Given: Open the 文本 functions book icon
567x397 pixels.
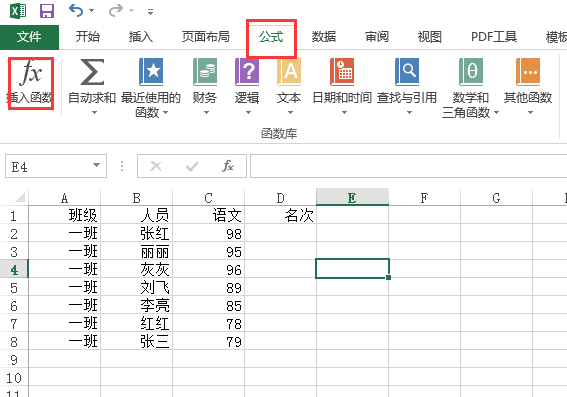Looking at the screenshot, I should pyautogui.click(x=289, y=72).
